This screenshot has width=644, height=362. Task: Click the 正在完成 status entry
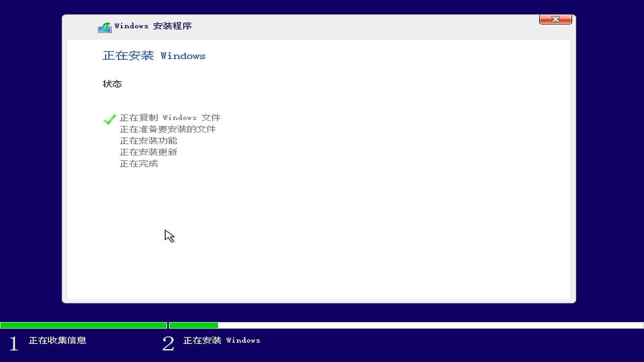(139, 164)
